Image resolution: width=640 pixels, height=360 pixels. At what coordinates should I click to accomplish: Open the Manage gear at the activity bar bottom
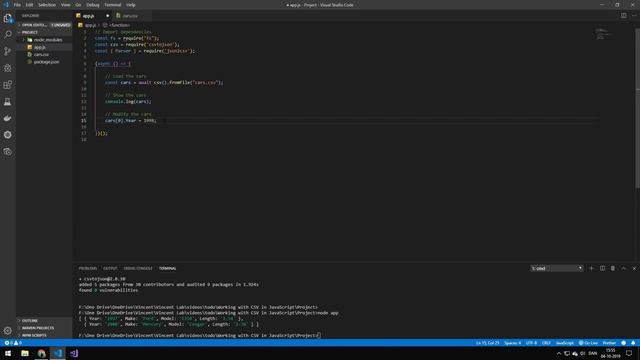click(8, 330)
